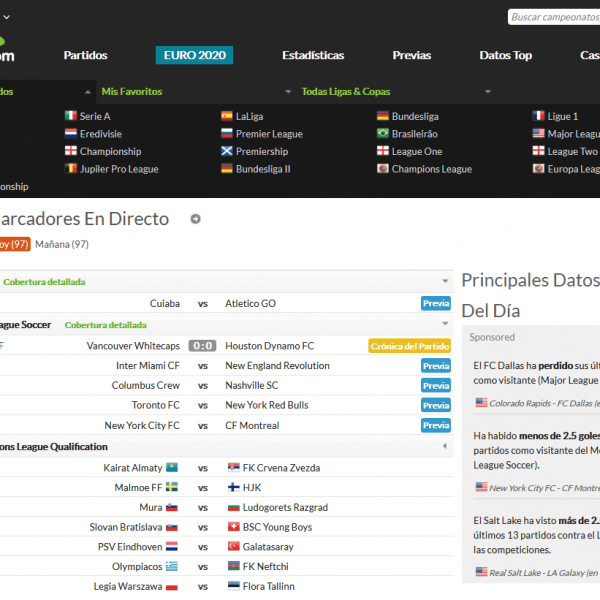Click the Olympiacos team name
This screenshot has height=600, width=600.
tap(137, 566)
